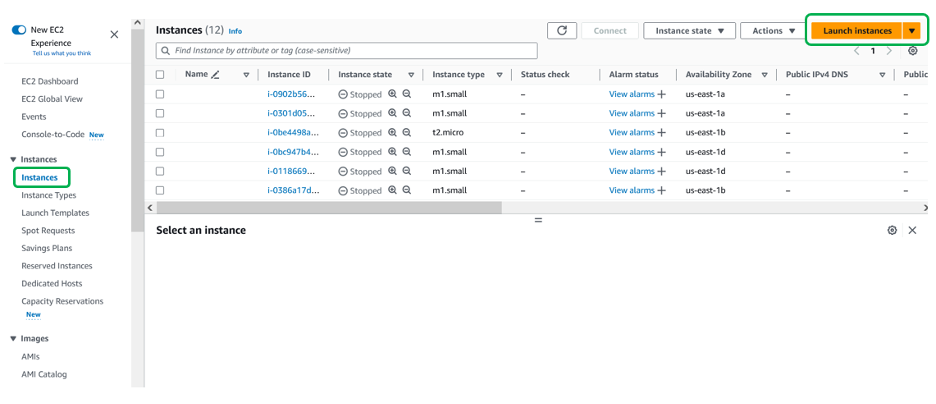Image resolution: width=936 pixels, height=404 pixels.
Task: Collapse the Instances sidebar section
Action: click(14, 159)
